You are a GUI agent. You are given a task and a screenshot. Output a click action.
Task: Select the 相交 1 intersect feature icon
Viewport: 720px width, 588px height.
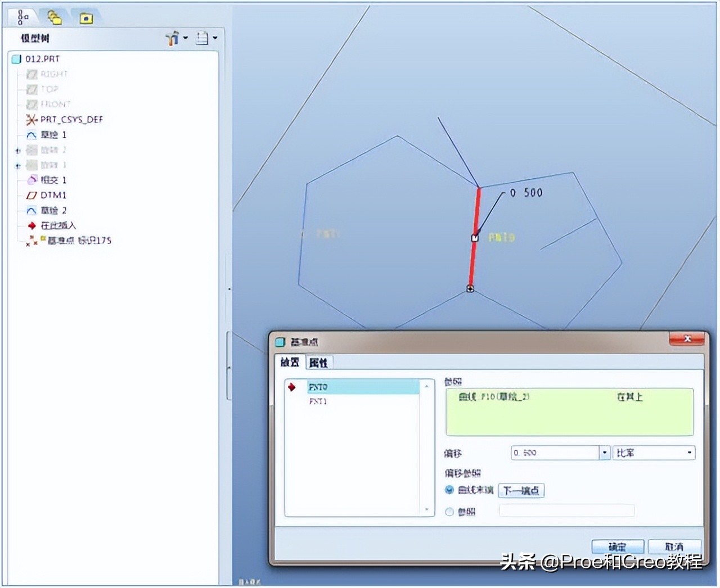[31, 180]
